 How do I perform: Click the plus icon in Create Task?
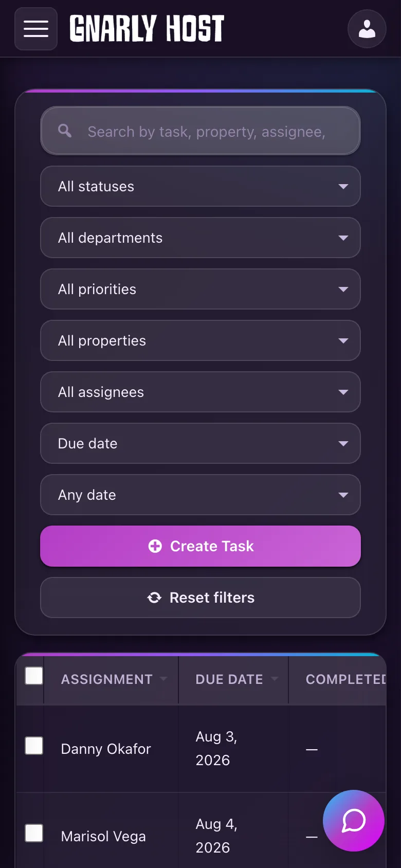pyautogui.click(x=155, y=546)
